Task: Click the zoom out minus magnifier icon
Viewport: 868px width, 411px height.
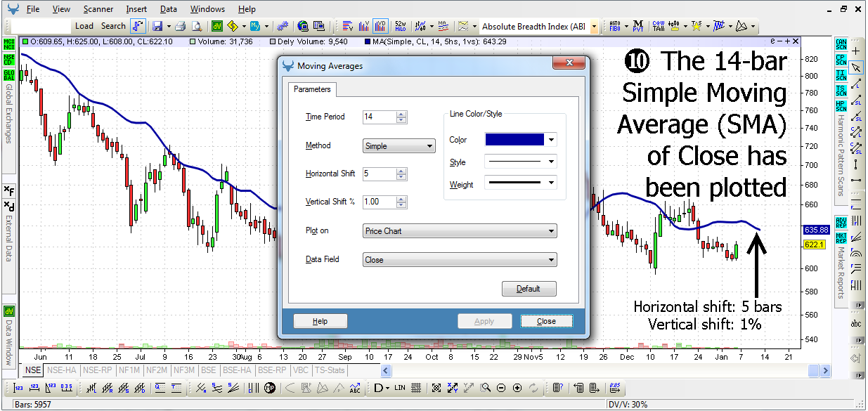Action: (501, 388)
